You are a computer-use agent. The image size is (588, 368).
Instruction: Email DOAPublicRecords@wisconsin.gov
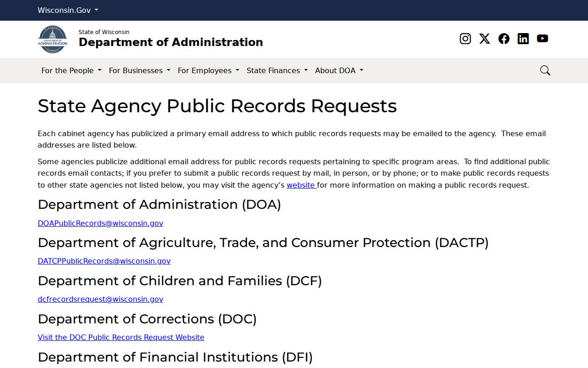tap(100, 223)
